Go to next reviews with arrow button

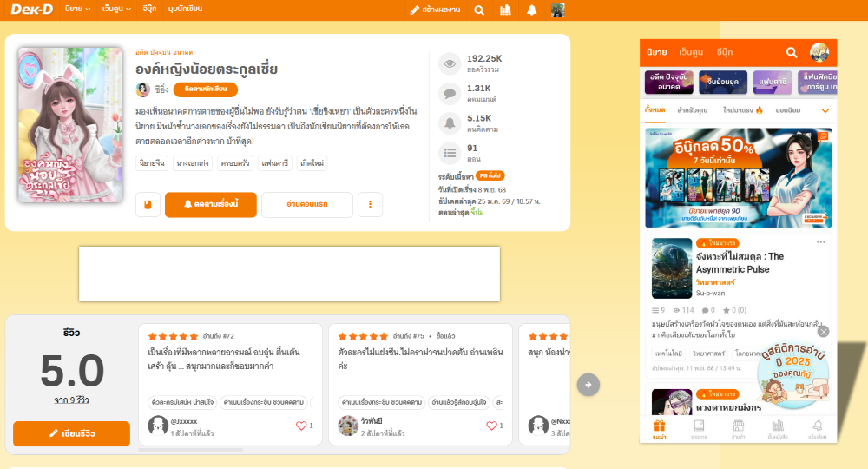tap(589, 384)
